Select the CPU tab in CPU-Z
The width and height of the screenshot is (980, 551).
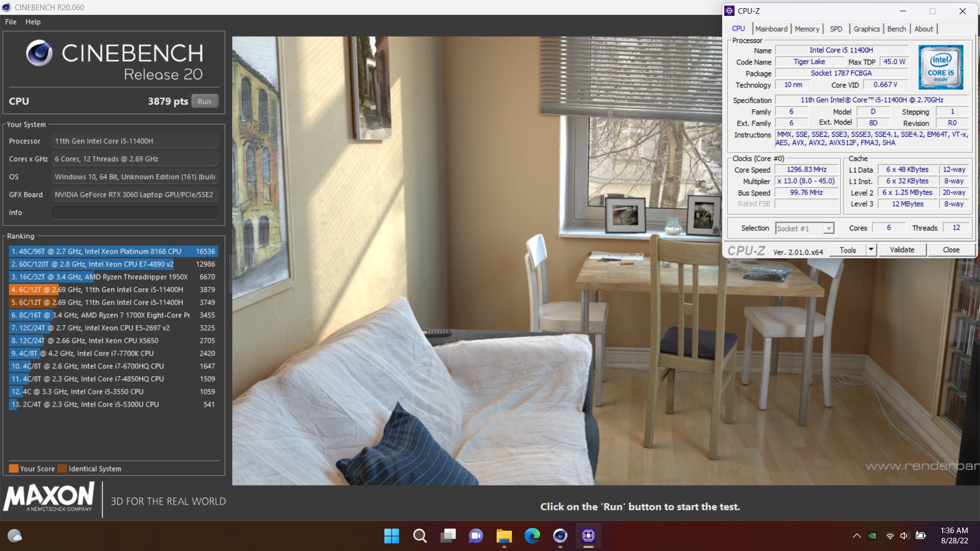[738, 29]
